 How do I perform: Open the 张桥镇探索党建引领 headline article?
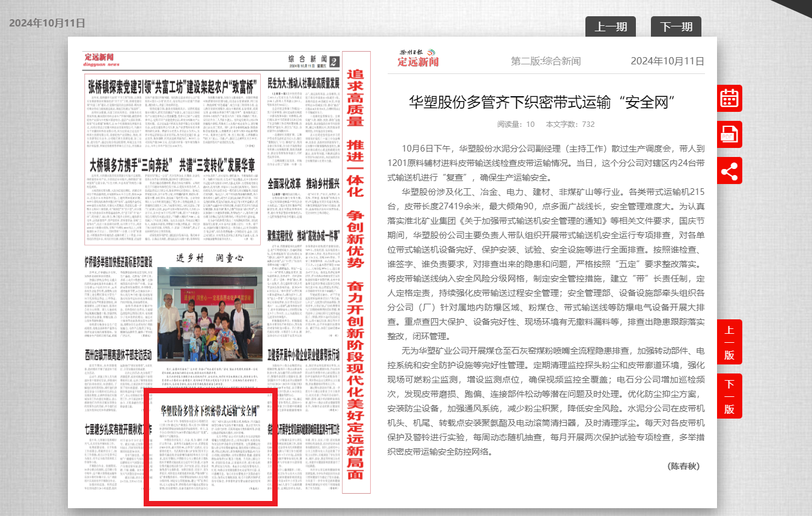tap(172, 85)
